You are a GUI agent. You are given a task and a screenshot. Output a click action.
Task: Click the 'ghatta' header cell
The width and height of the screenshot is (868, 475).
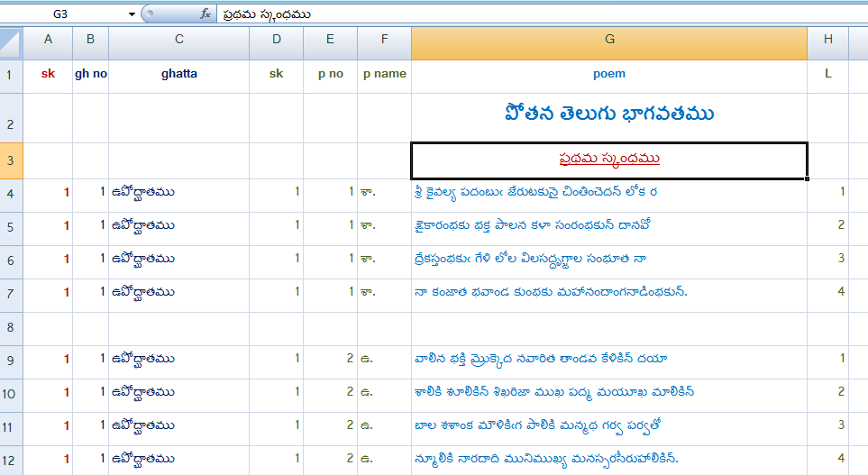coord(178,74)
